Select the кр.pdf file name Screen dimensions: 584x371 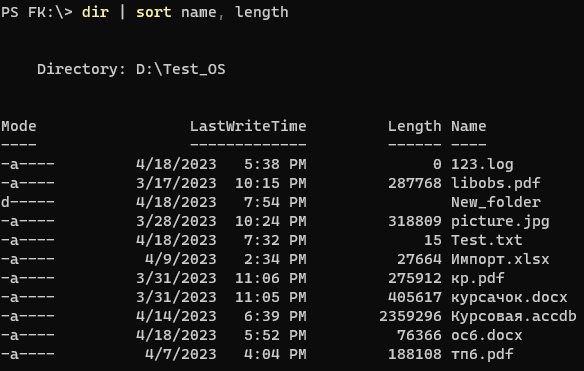[478, 278]
